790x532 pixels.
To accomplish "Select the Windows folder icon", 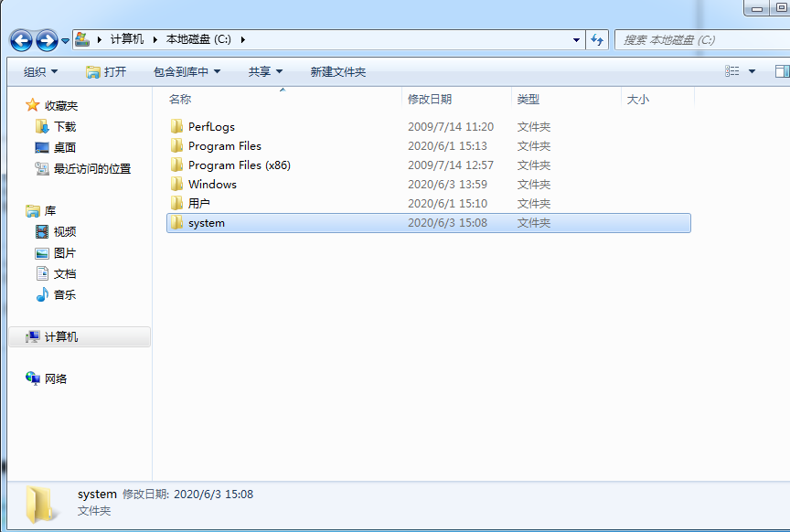I will 176,184.
